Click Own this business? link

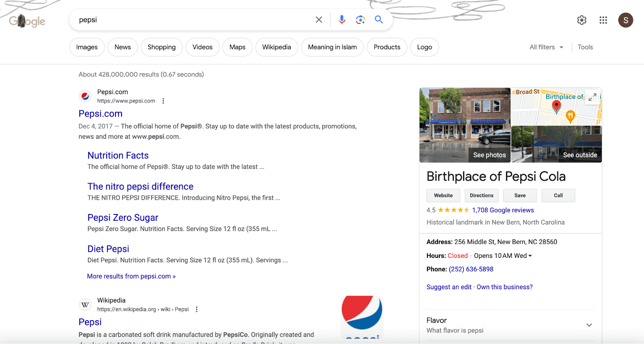point(505,287)
